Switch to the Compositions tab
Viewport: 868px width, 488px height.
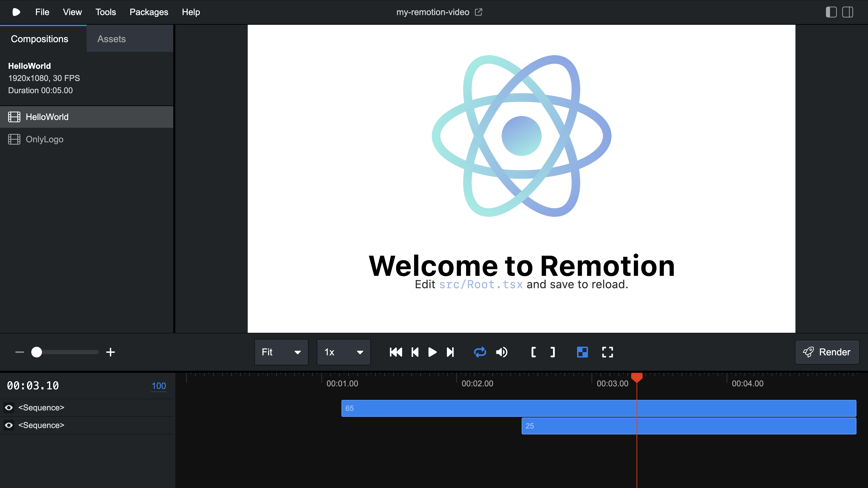click(43, 39)
